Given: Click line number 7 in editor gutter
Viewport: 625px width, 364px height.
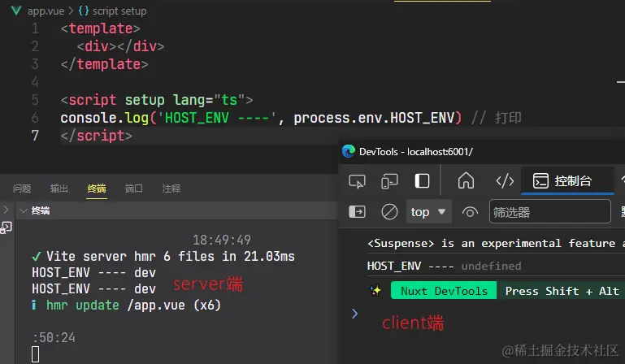Looking at the screenshot, I should click(35, 136).
